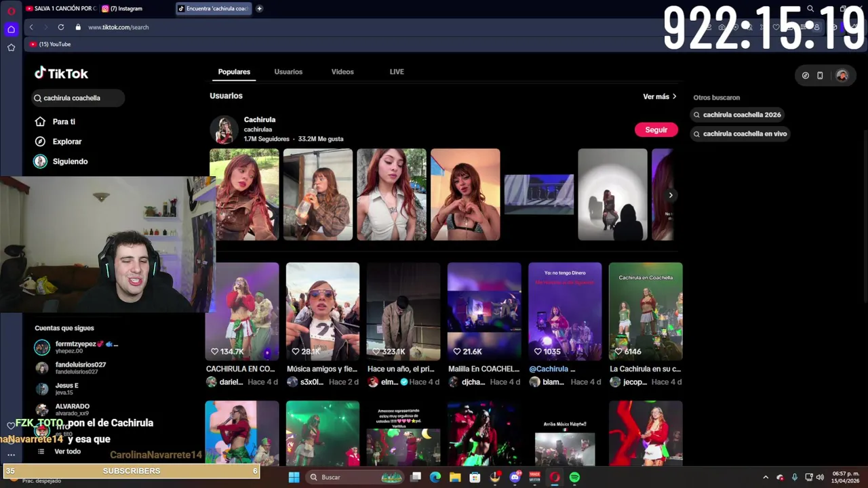Viewport: 868px width, 488px height.
Task: Open Cachirula user profile name
Action: coord(260,120)
